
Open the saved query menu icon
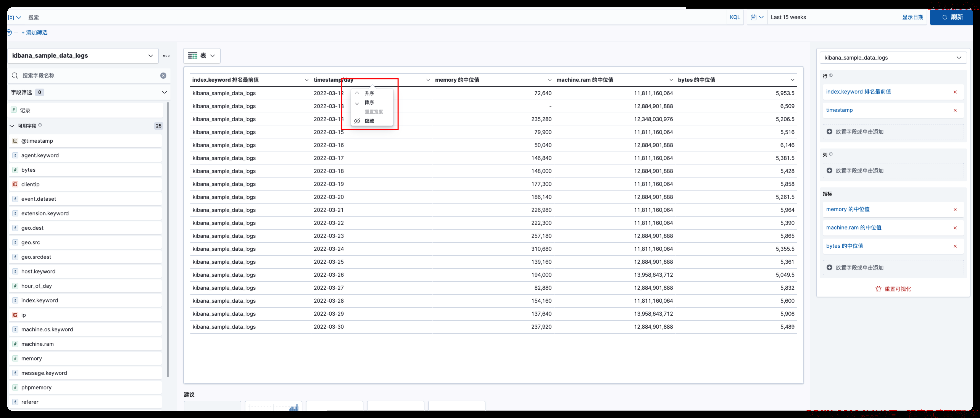click(15, 18)
